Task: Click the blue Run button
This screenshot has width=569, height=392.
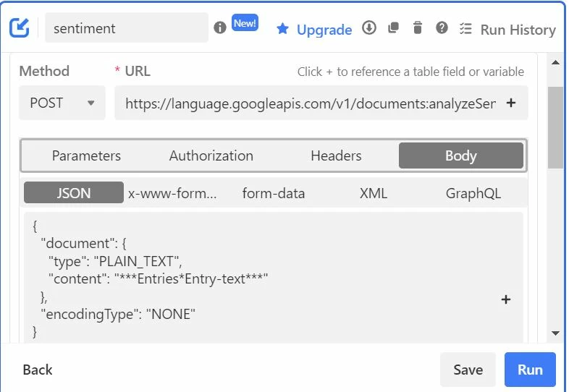Action: tap(530, 370)
